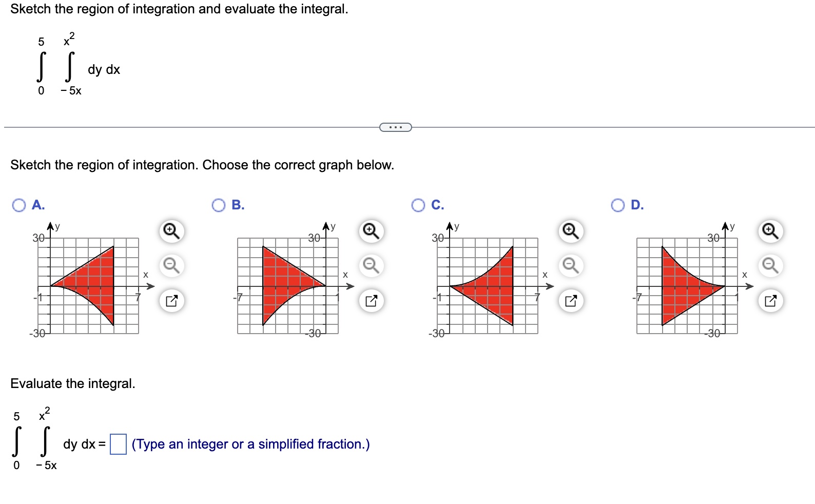
Task: Zoom in on graph A using magnifier icon
Action: click(x=171, y=231)
